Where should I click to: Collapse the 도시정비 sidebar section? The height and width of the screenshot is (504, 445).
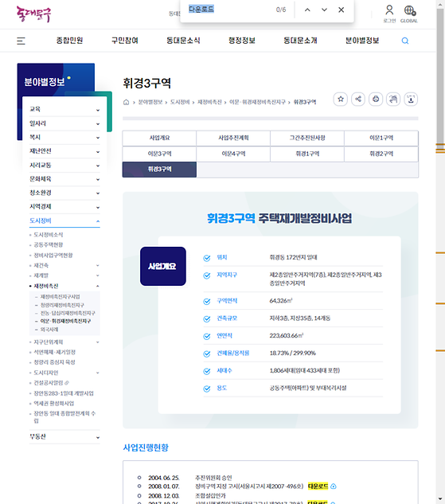point(64,221)
